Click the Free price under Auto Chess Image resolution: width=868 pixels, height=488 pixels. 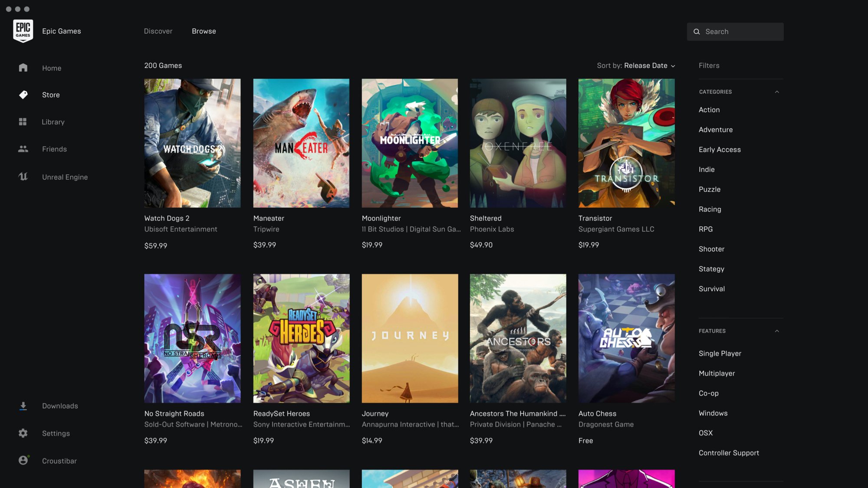[x=585, y=441]
